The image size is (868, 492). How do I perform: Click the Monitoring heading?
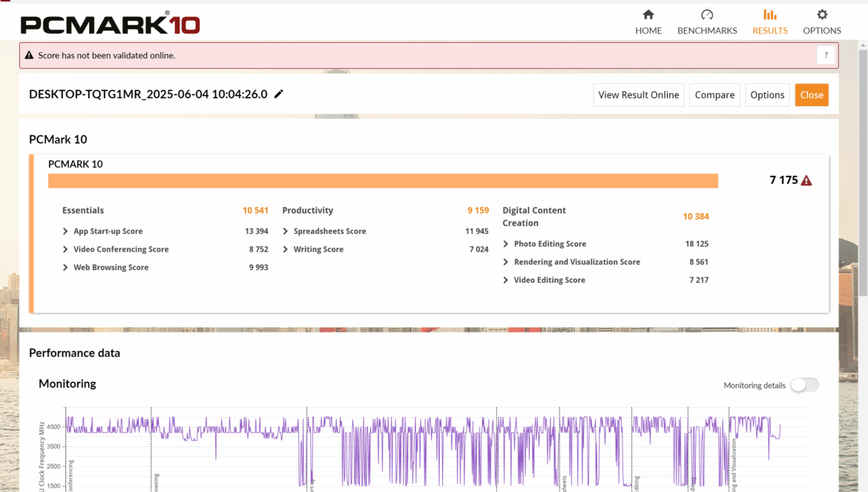pos(68,384)
